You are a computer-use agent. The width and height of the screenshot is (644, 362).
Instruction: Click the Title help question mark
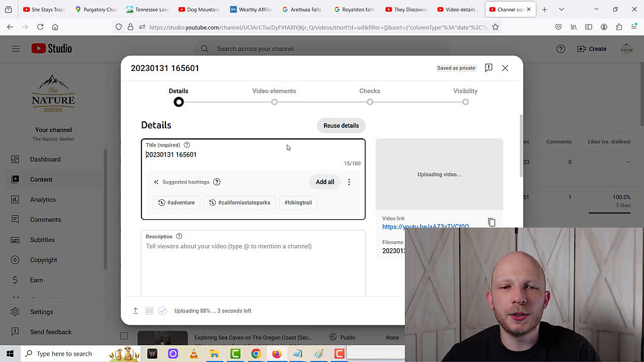point(187,145)
